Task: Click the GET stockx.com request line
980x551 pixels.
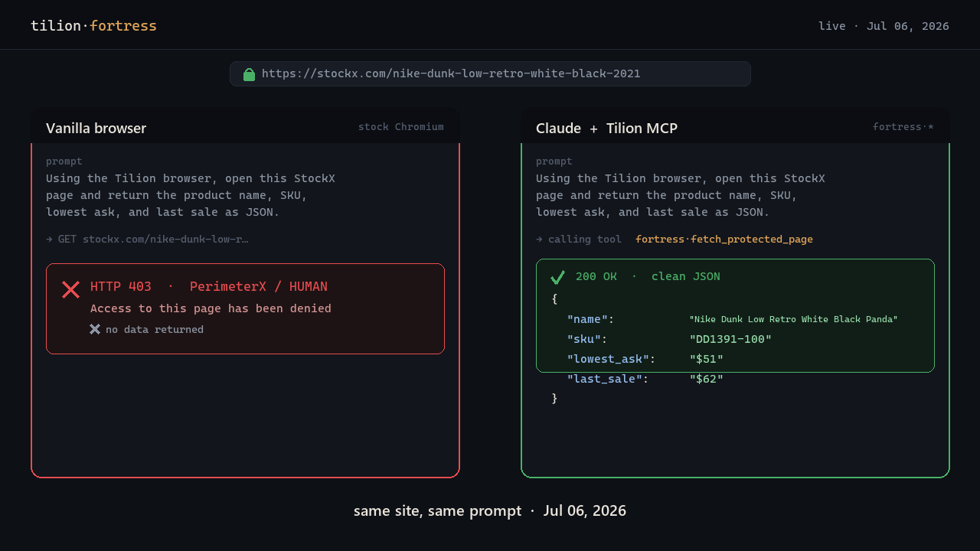Action: tap(147, 240)
